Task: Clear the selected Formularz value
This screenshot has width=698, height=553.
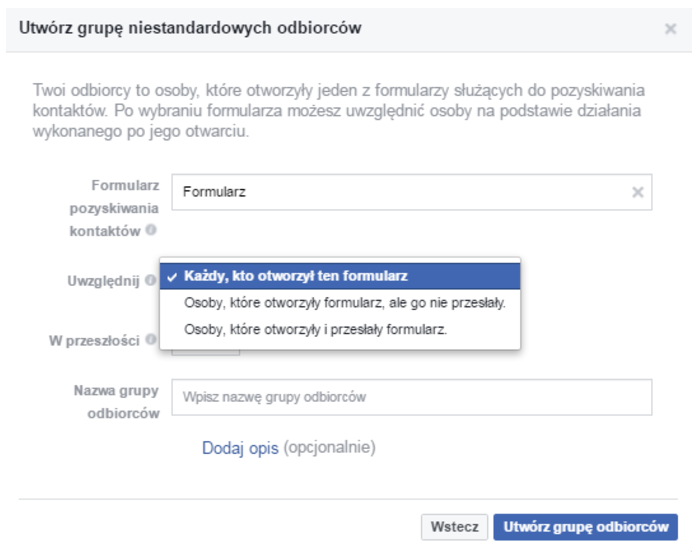Action: [637, 192]
